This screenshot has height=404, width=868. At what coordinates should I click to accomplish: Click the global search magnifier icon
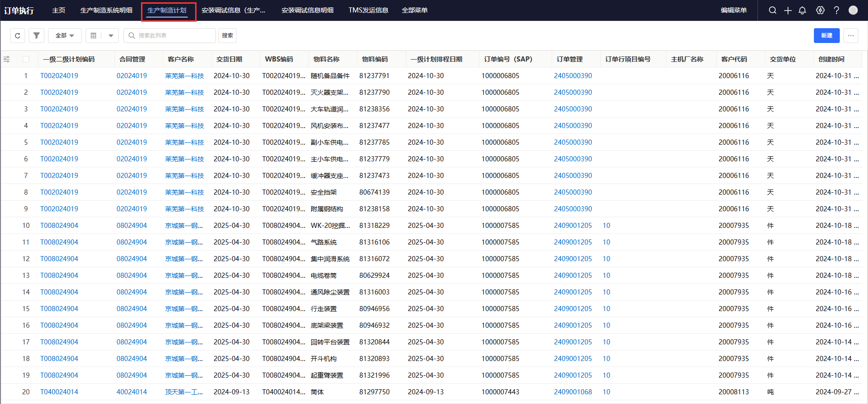tap(772, 10)
